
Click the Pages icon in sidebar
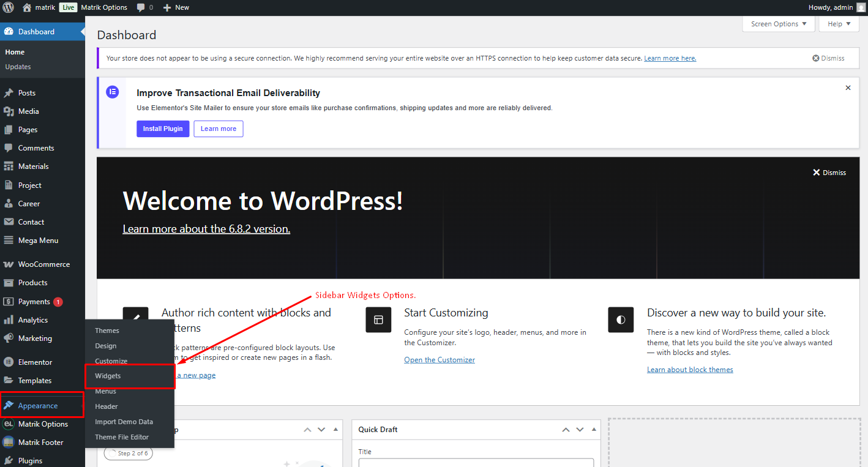pos(9,130)
